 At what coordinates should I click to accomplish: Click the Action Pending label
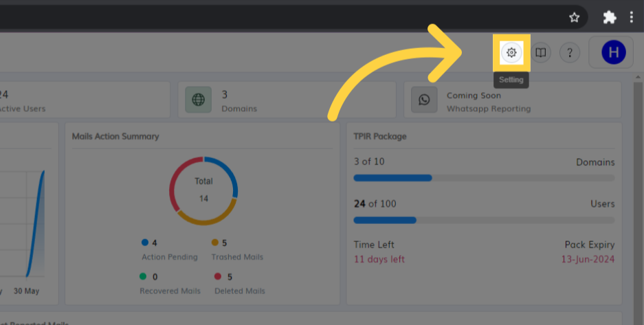coord(170,257)
